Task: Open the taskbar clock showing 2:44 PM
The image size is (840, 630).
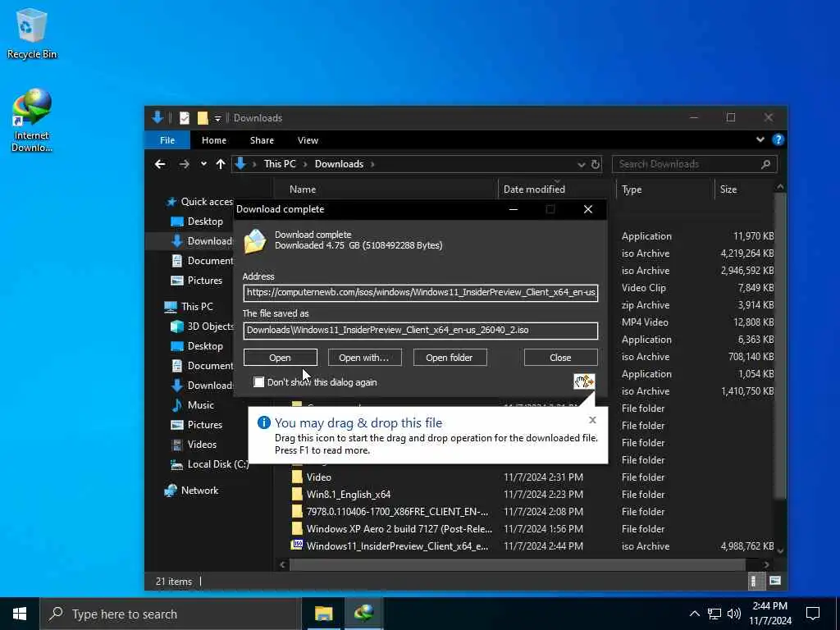Action: [769, 614]
